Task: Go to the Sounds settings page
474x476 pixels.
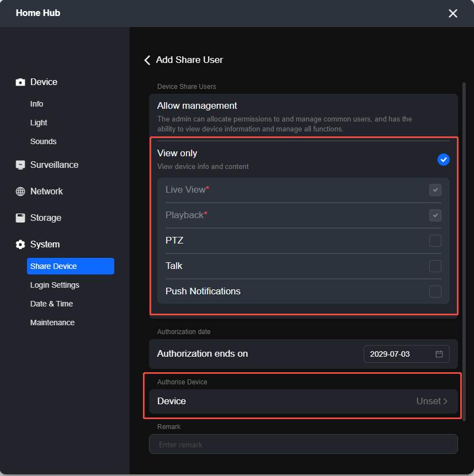Action: click(44, 142)
